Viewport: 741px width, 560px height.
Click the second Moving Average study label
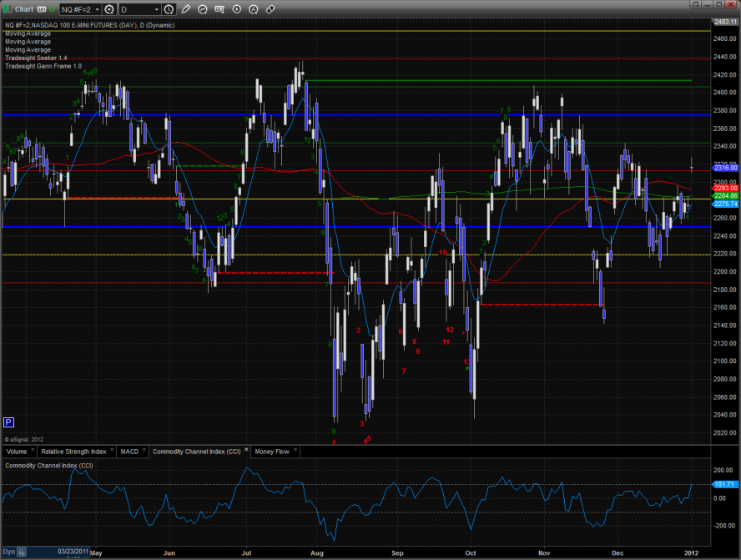[x=28, y=42]
